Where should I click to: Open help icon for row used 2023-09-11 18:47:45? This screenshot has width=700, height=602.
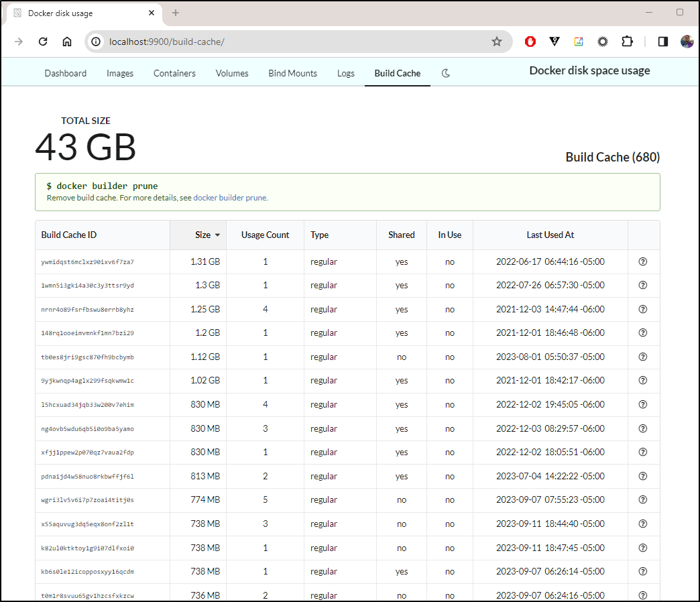coord(643,548)
